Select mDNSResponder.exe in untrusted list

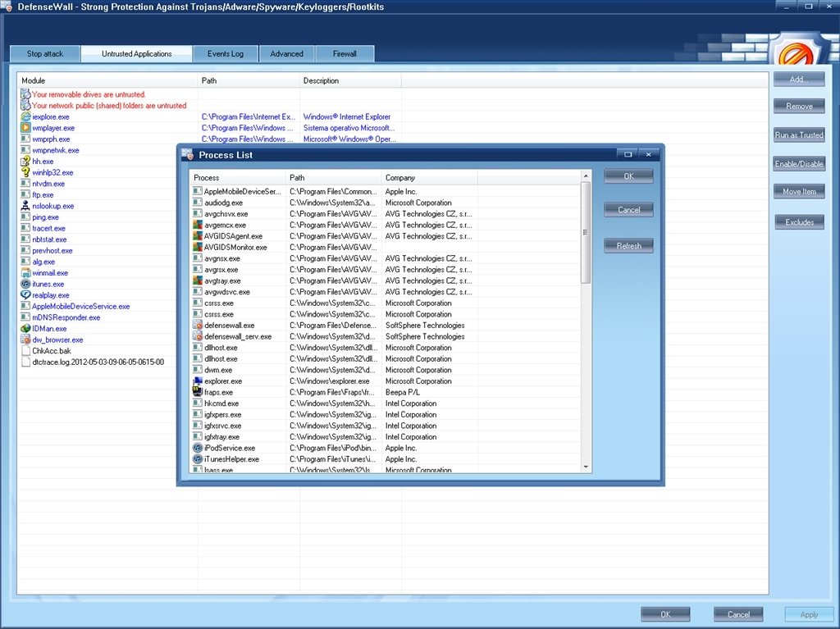click(66, 317)
